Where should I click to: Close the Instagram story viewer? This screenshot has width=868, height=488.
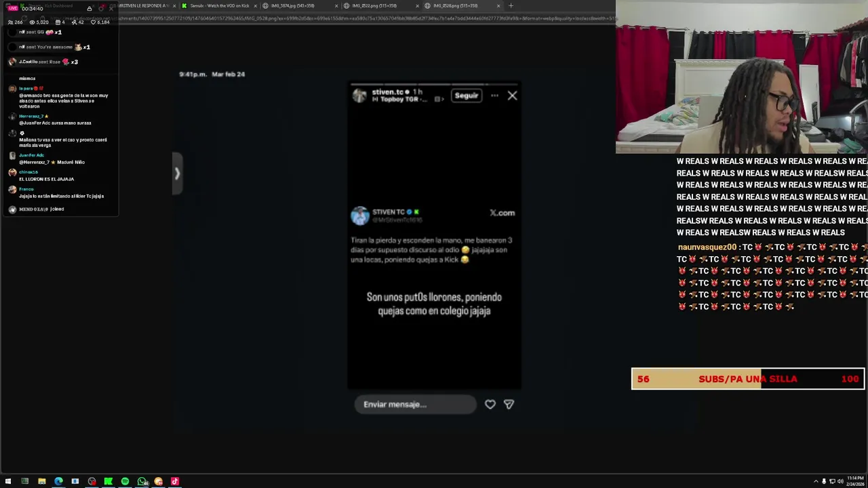pos(512,96)
